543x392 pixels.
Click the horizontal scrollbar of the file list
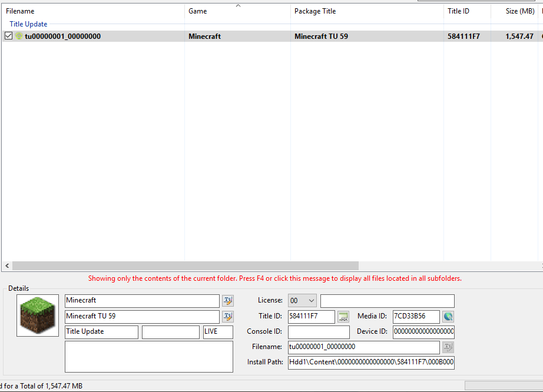point(185,265)
